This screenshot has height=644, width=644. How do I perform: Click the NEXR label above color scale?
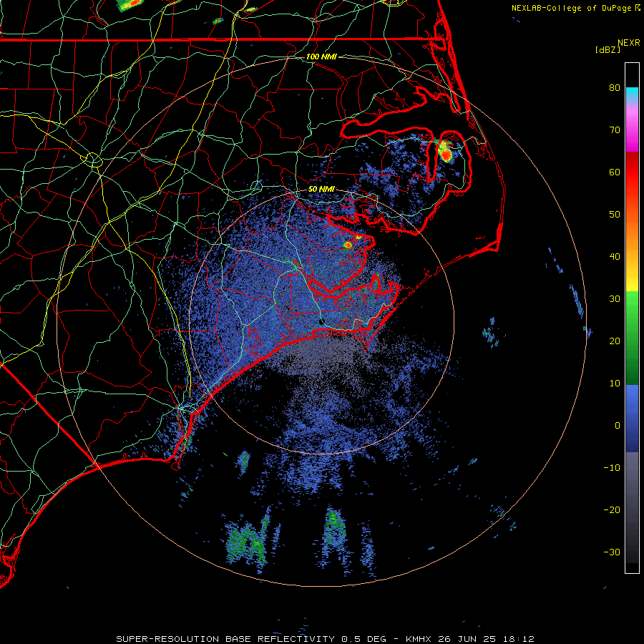click(629, 43)
